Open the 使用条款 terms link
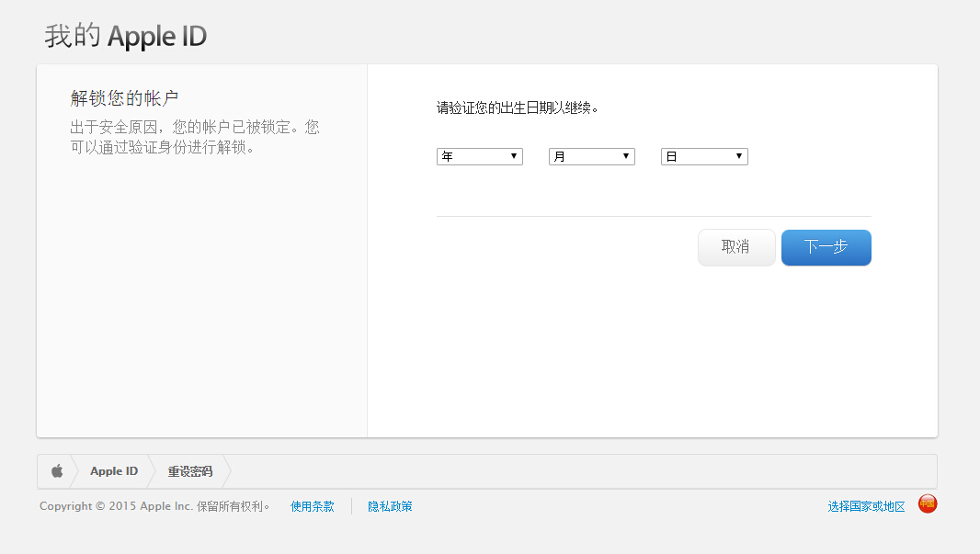 (313, 506)
